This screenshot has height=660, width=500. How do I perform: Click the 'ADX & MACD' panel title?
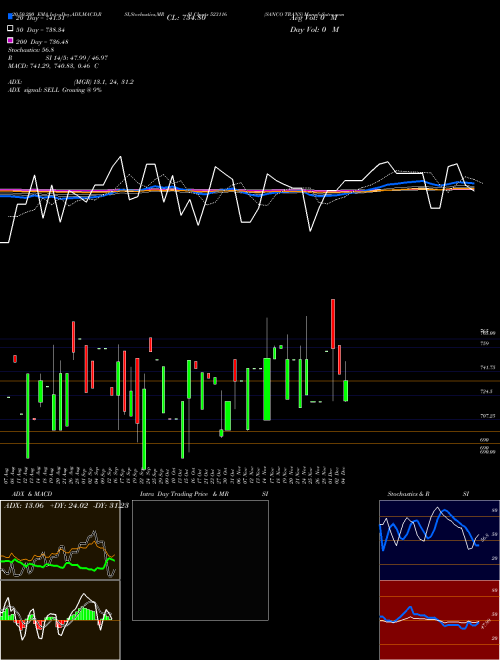32,494
